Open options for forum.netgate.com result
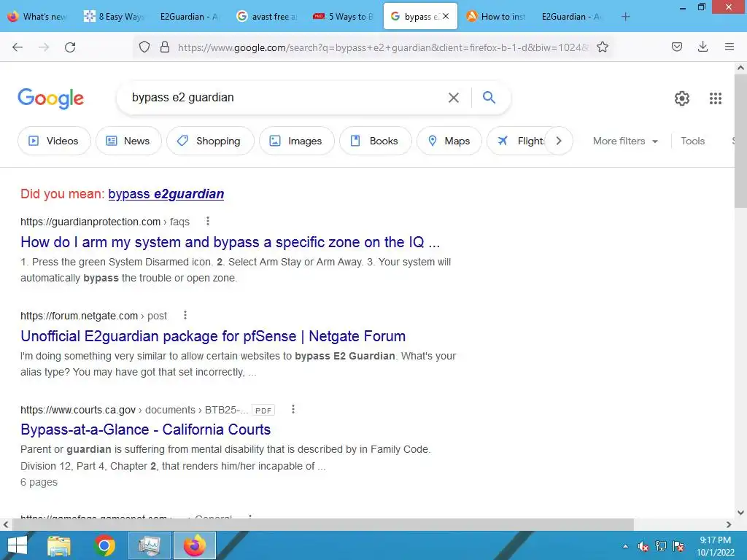747x560 pixels. point(185,315)
